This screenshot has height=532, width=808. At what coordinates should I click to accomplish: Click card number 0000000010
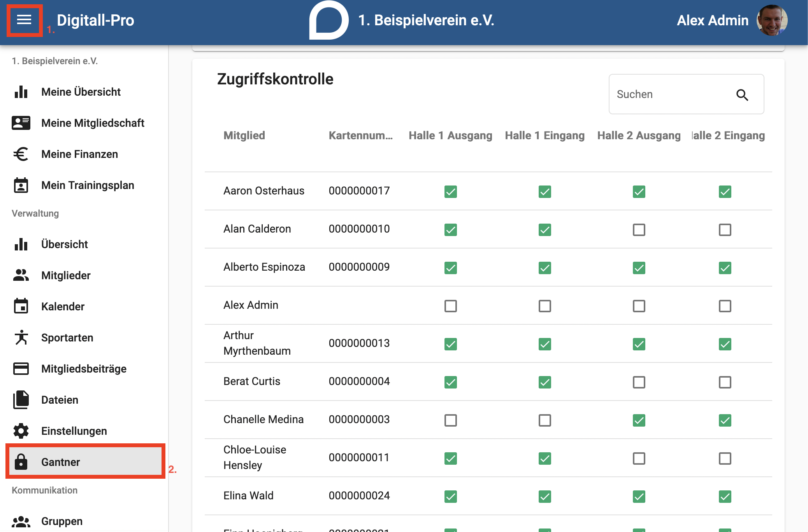(x=359, y=229)
